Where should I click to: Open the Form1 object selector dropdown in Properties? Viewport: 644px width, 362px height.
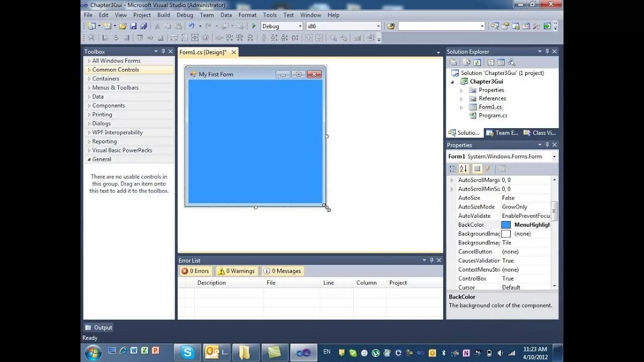pyautogui.click(x=554, y=156)
